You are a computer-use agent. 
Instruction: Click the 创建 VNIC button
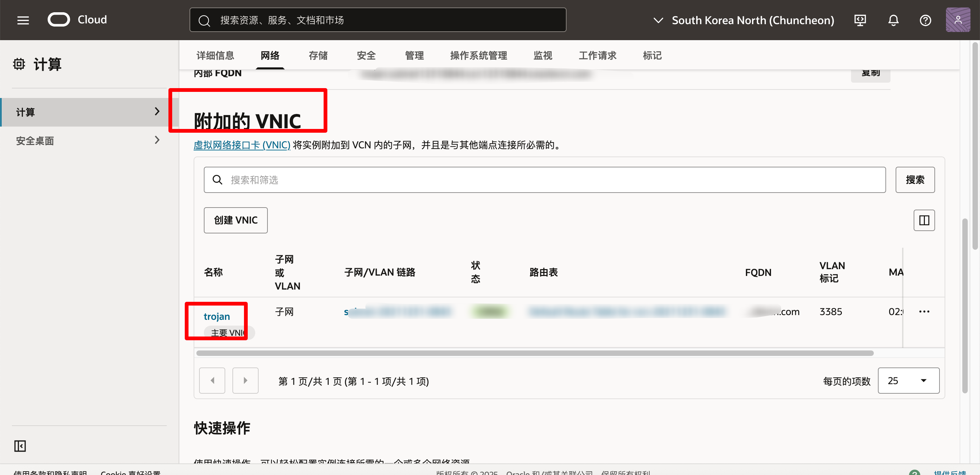point(235,220)
